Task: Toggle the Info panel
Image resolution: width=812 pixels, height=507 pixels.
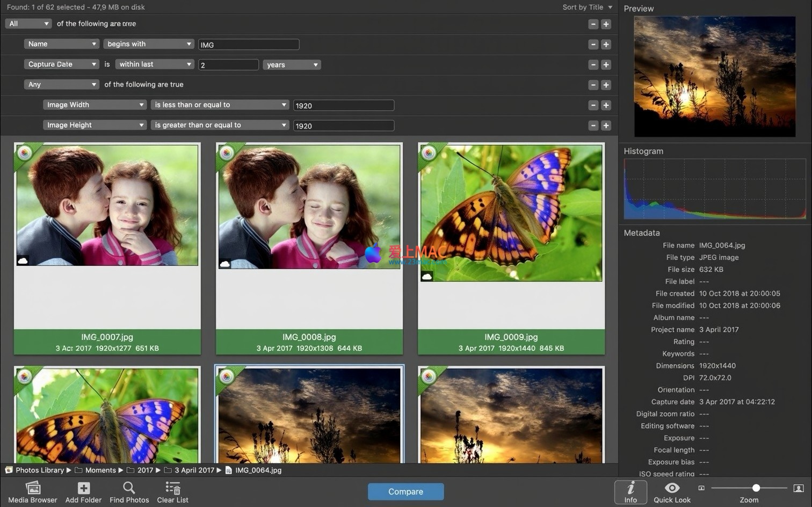Action: [x=630, y=491]
